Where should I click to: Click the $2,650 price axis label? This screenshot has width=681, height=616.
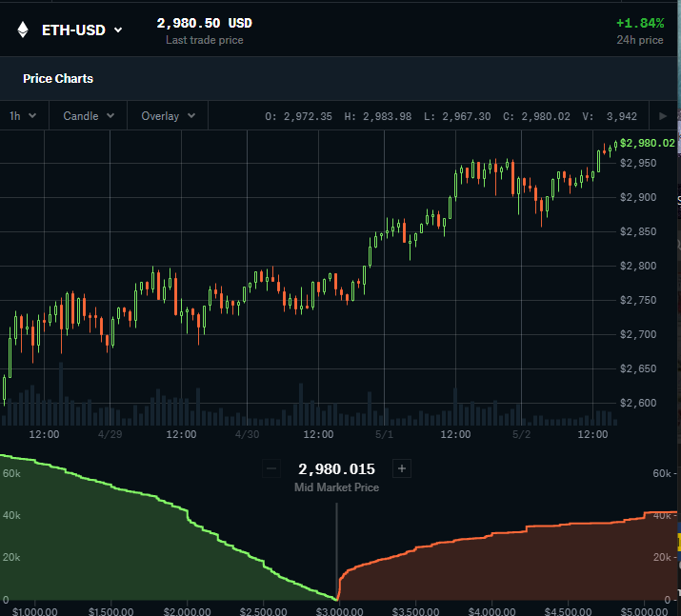[638, 369]
